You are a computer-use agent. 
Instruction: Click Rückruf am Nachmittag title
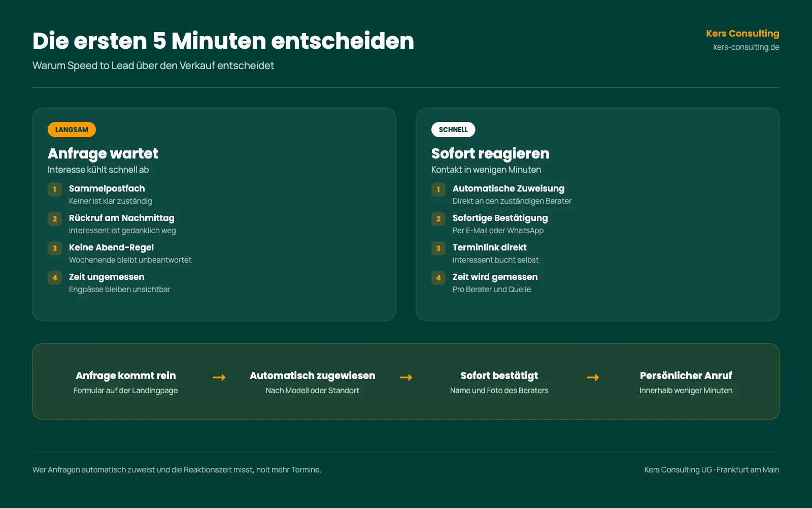[122, 218]
